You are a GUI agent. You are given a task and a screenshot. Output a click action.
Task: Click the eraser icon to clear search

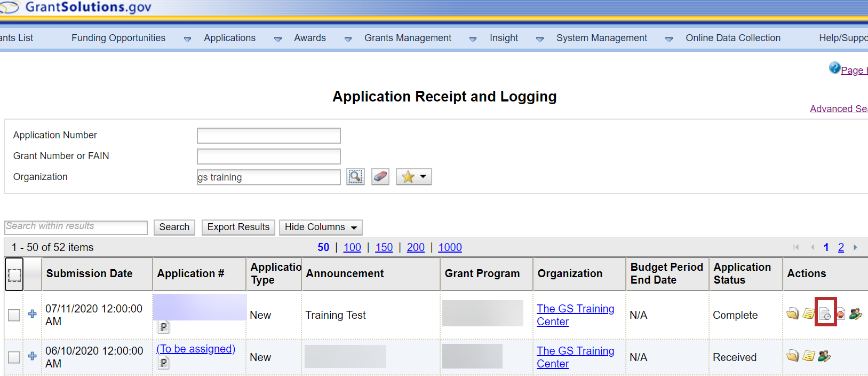(x=380, y=177)
